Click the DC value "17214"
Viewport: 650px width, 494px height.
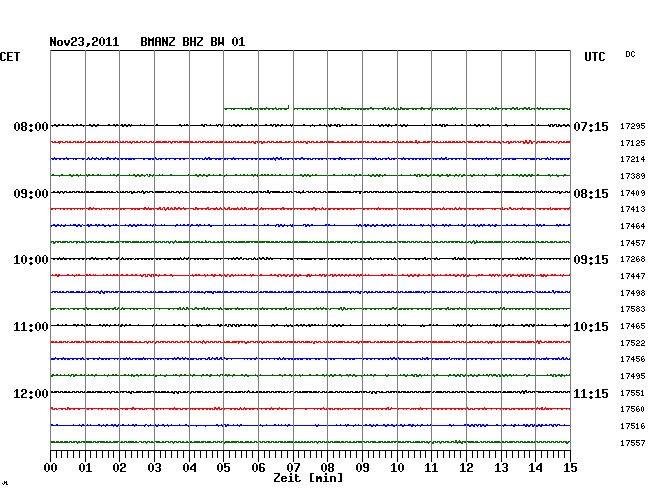coord(633,159)
